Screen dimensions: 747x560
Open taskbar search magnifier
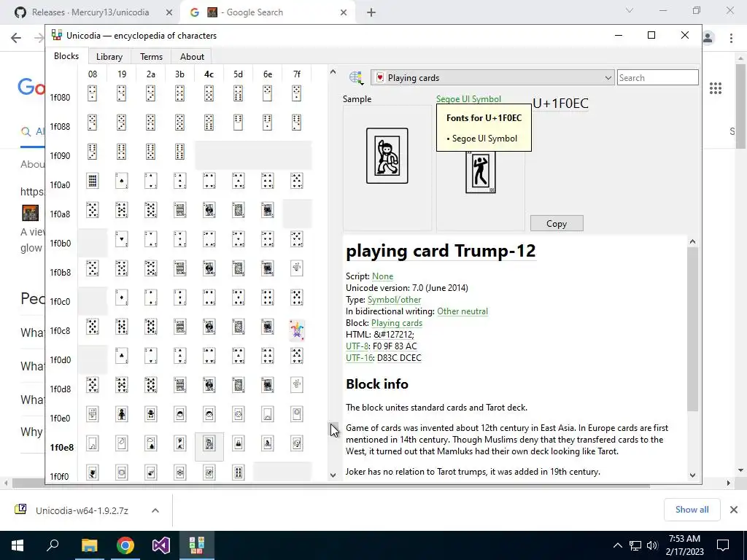(x=53, y=545)
